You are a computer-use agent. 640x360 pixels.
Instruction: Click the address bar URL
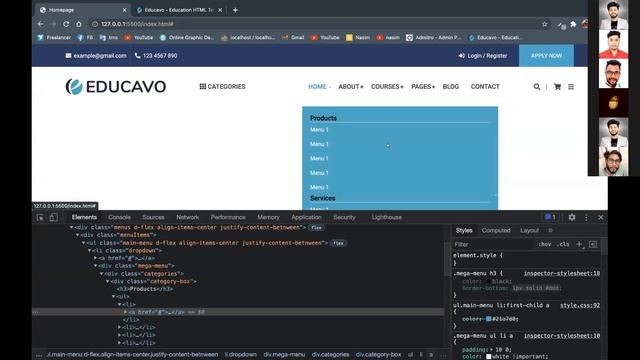pos(137,24)
